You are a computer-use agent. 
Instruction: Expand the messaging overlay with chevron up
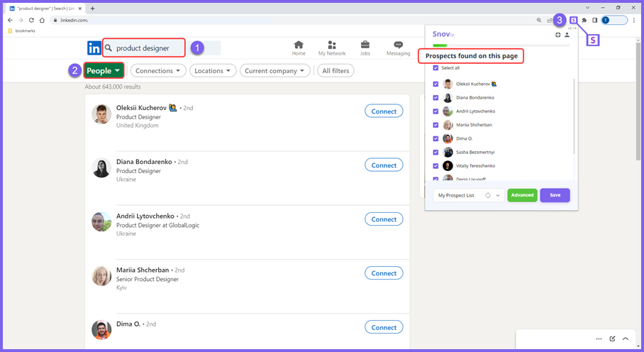point(626,339)
